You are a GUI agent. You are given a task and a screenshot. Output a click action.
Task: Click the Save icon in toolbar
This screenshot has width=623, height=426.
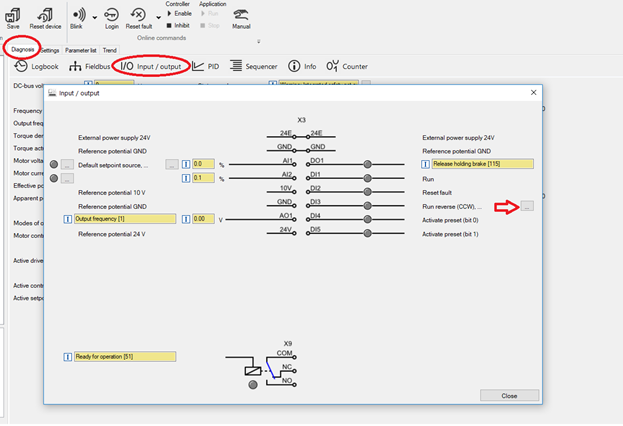click(13, 15)
